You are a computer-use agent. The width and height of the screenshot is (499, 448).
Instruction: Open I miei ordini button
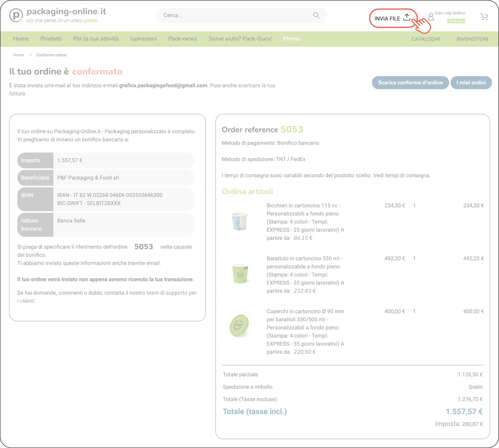point(471,83)
